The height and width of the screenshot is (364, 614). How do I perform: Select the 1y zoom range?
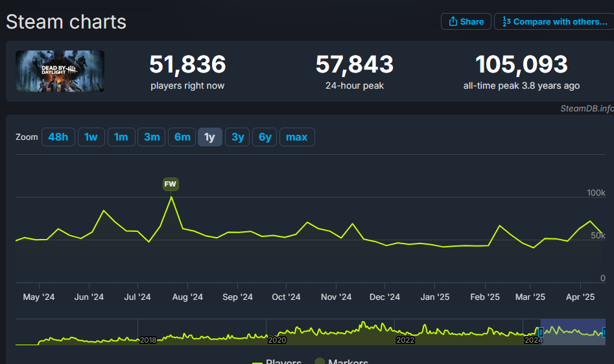click(210, 137)
